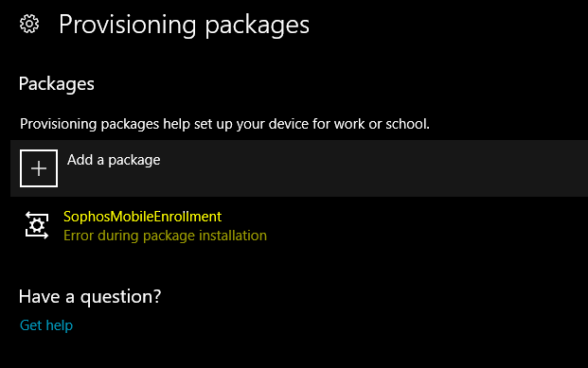This screenshot has height=368, width=588.
Task: Click the word "Provisioning" in the page header
Action: 128,26
